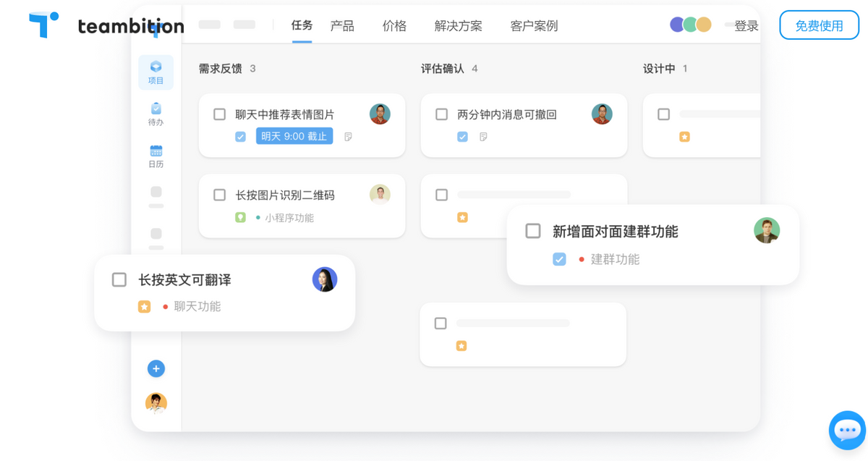868x461 pixels.
Task: Click the man avatar on 新增面对面建群功能 card
Action: 767,230
